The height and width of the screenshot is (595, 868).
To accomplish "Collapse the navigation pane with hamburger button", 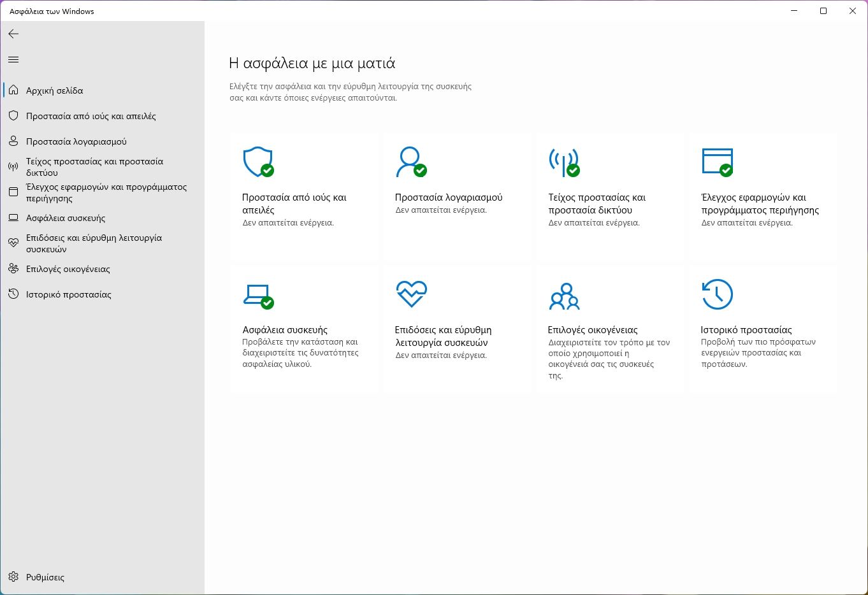I will click(x=13, y=60).
